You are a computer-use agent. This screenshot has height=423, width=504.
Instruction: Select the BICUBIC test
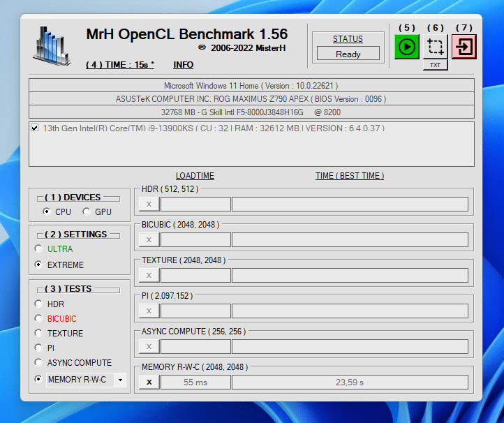38,318
